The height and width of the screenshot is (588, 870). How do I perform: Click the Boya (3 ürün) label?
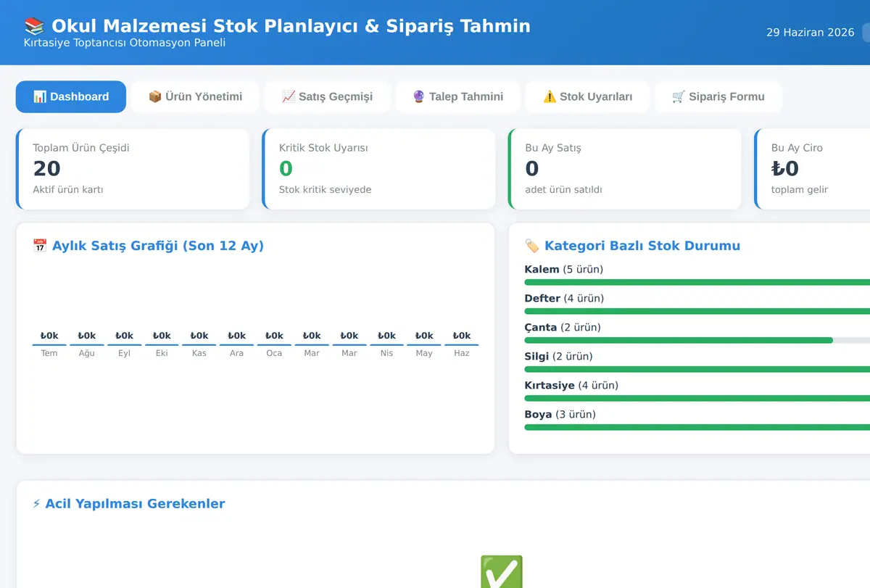(x=560, y=415)
